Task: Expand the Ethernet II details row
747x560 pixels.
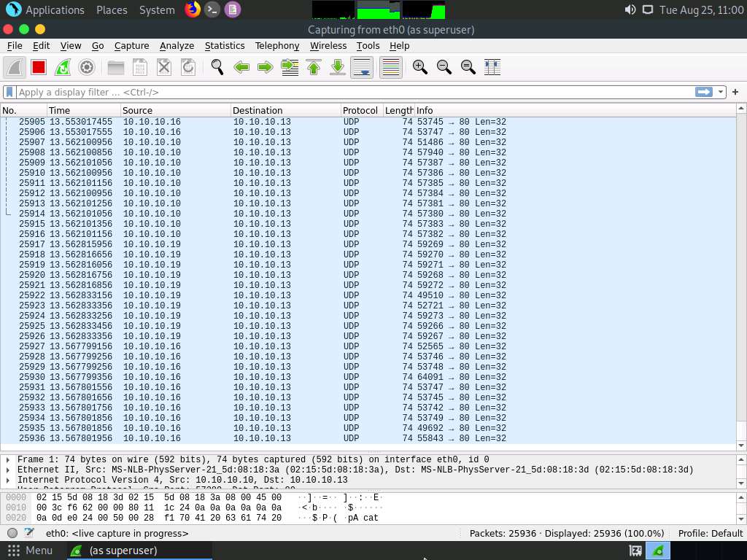Action: pos(8,470)
